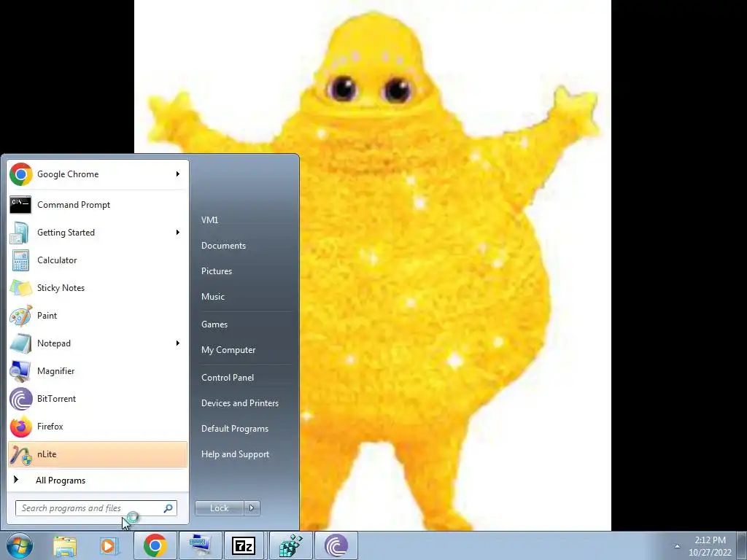Launch Paint icon
The height and width of the screenshot is (560, 747).
point(20,315)
